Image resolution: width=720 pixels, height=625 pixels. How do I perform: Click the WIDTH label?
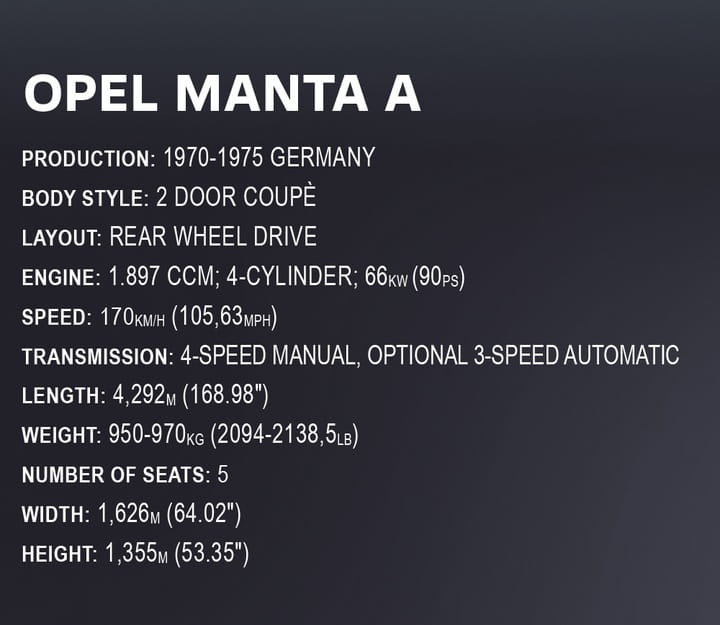click(55, 515)
